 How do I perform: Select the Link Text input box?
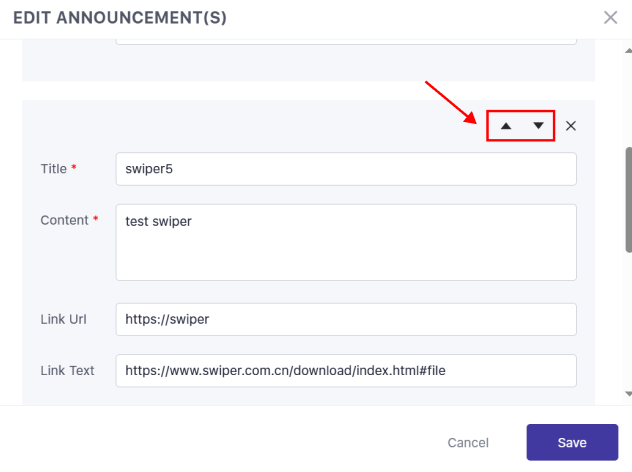(346, 370)
